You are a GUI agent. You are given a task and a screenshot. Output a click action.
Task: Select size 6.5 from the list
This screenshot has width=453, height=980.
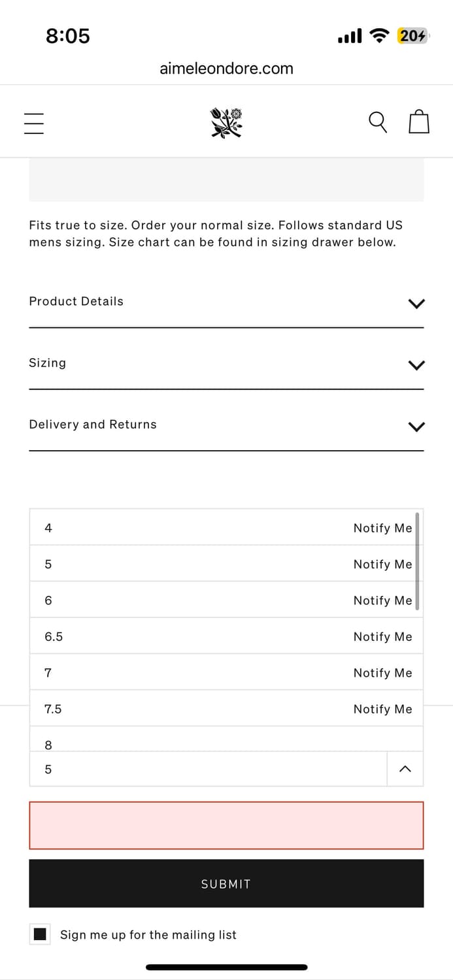pos(54,636)
